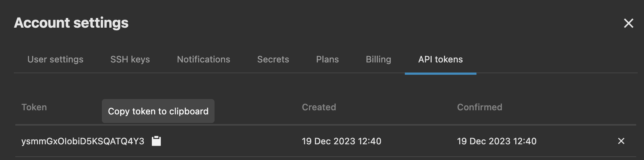This screenshot has width=644, height=160.
Task: Click the Created date value
Action: (341, 141)
